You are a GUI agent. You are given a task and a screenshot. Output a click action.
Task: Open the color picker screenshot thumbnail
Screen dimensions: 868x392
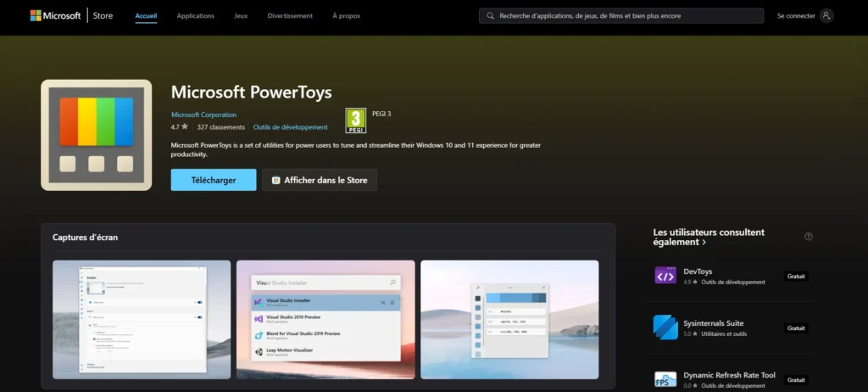[x=509, y=319]
